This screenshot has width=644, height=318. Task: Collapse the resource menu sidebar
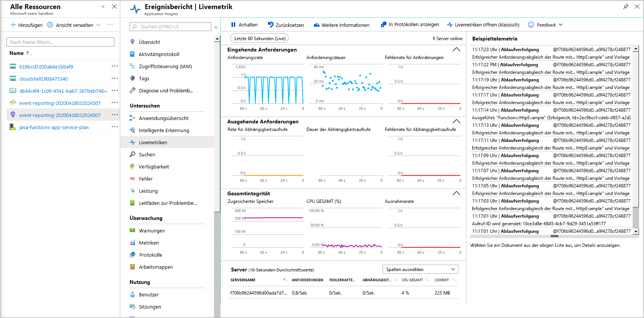click(216, 27)
